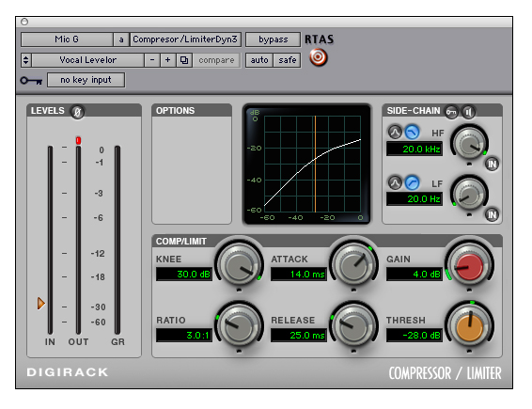Enable the side-chain external key button

pos(451,112)
